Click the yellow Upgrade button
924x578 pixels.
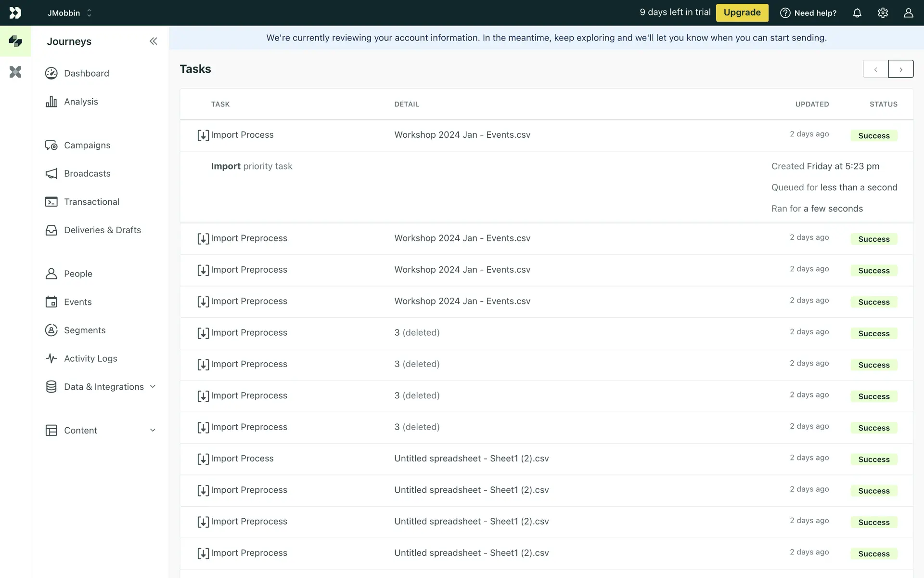(x=742, y=13)
